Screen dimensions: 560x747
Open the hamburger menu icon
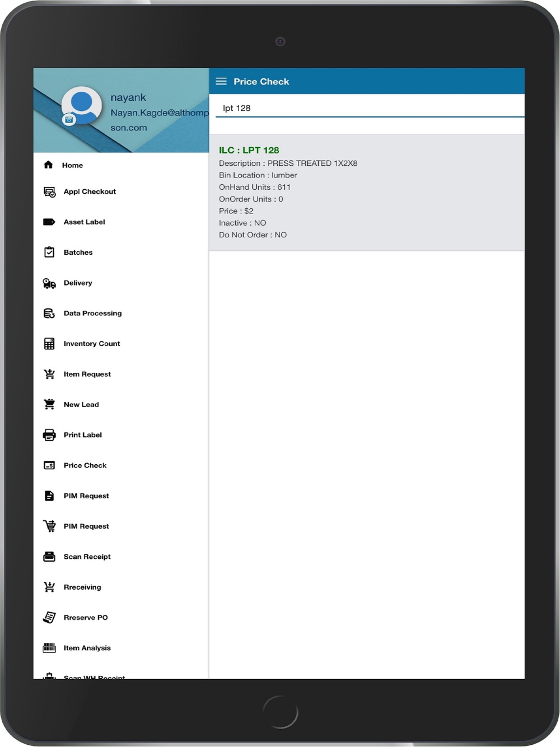coord(221,81)
